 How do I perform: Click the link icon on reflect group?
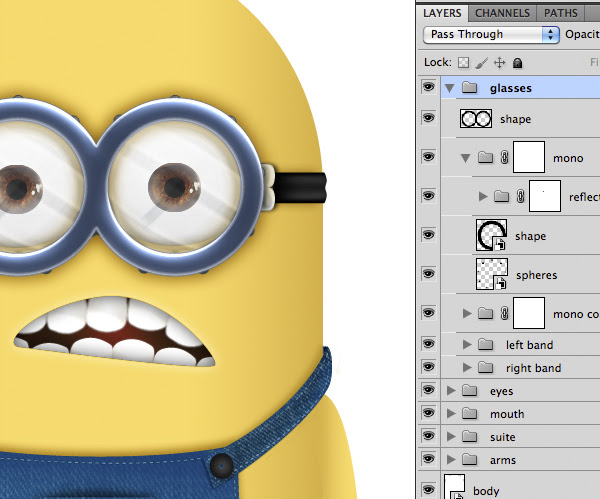(x=520, y=196)
